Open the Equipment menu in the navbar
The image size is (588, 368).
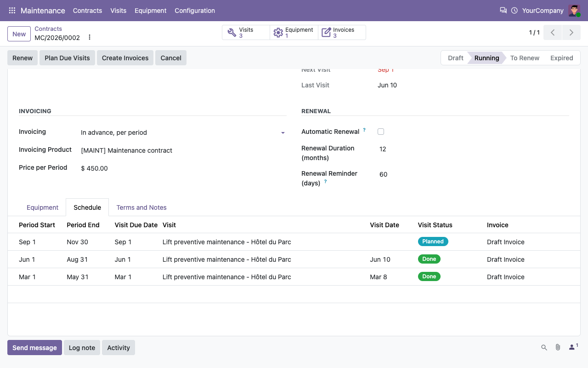point(150,11)
